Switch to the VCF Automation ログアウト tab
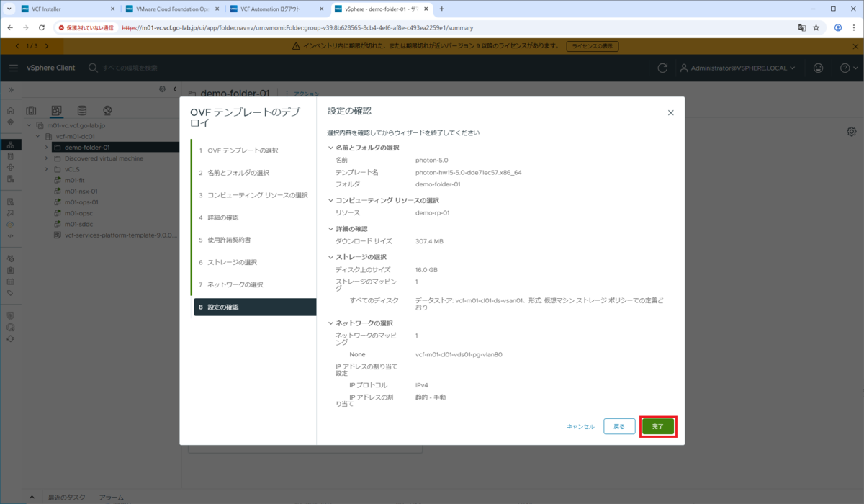The height and width of the screenshot is (504, 864). [277, 9]
